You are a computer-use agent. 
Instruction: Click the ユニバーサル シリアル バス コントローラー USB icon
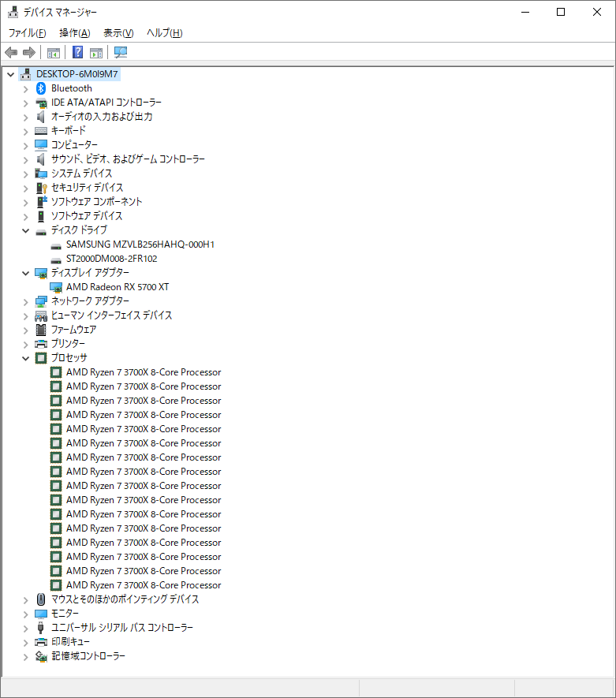coord(41,628)
